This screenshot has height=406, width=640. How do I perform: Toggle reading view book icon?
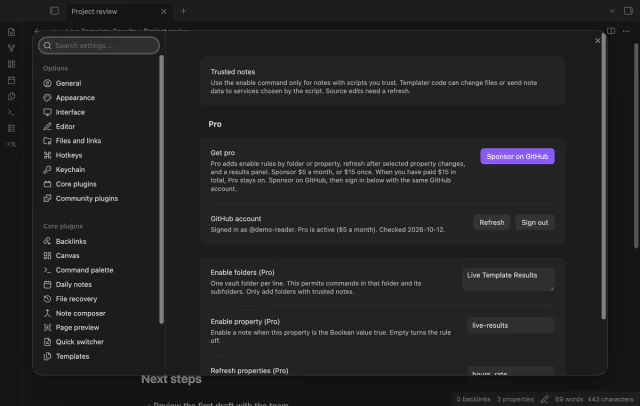[611, 31]
